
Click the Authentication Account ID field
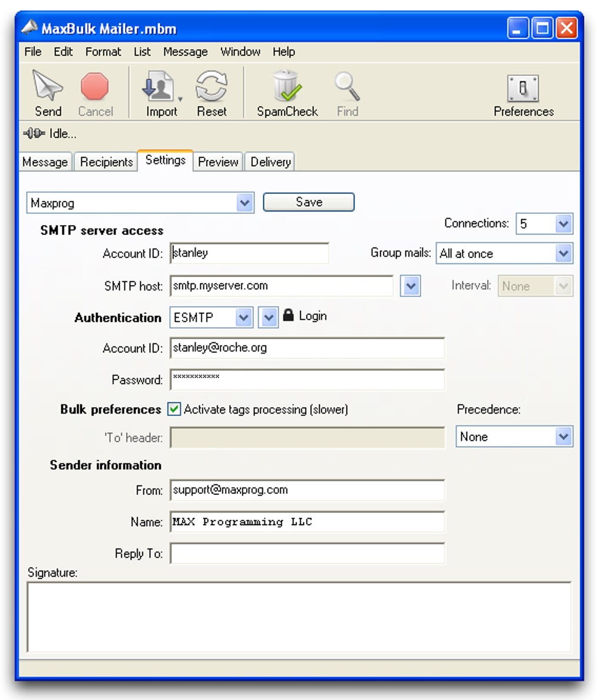point(307,348)
